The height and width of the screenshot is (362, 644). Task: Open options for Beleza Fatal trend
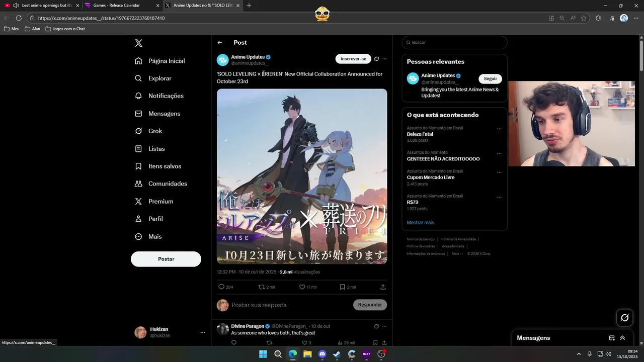point(499,129)
